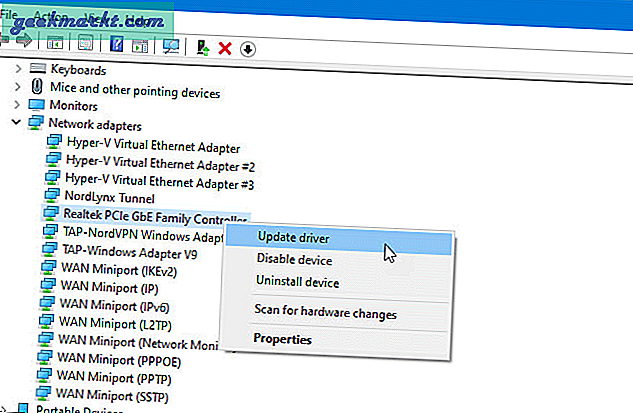Click Update device driver toolbar icon
Image resolution: width=633 pixels, height=413 pixels.
click(203, 48)
